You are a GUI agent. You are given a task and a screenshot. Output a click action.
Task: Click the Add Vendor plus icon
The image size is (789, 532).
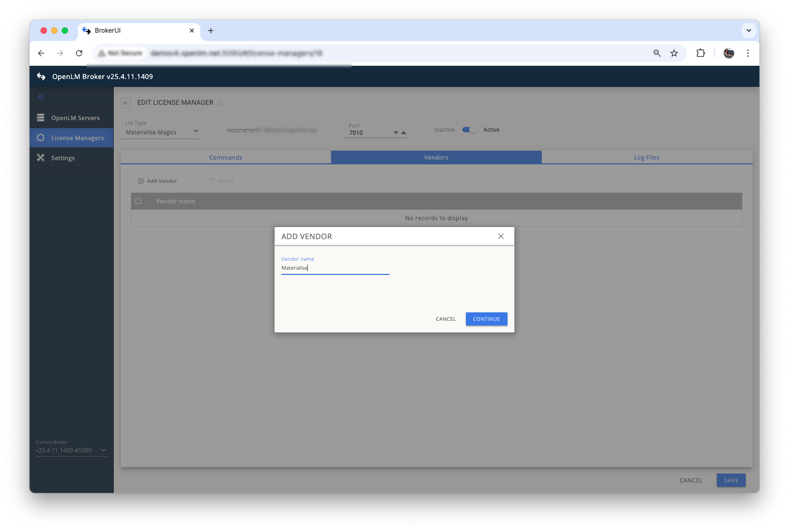(x=141, y=181)
